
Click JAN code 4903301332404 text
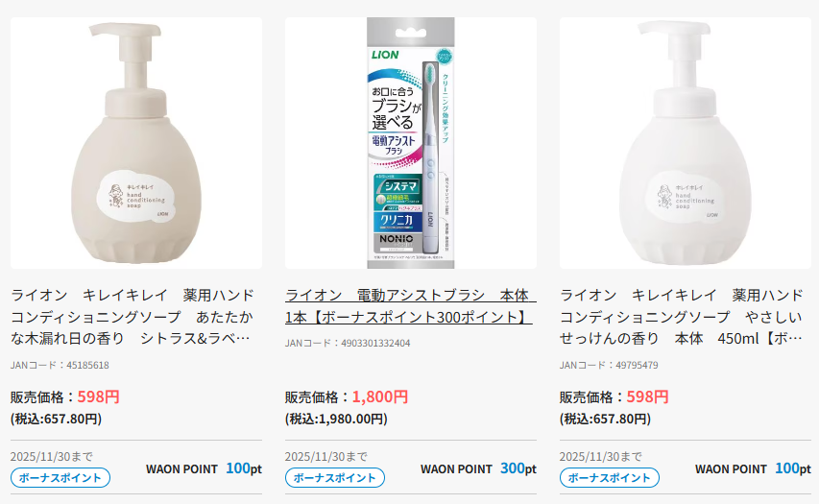[x=348, y=343]
